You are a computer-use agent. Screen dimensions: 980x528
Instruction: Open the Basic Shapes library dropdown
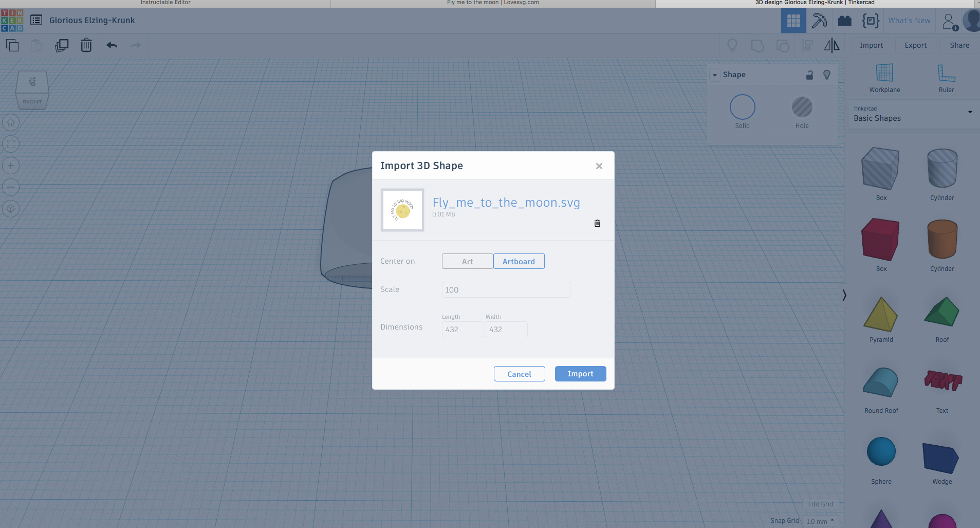(913, 114)
